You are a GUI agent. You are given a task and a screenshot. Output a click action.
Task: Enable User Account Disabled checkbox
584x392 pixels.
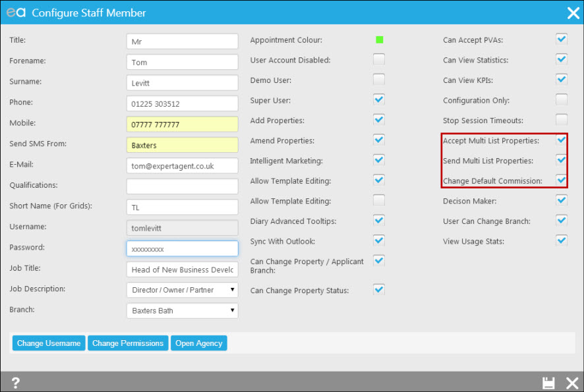(x=379, y=59)
